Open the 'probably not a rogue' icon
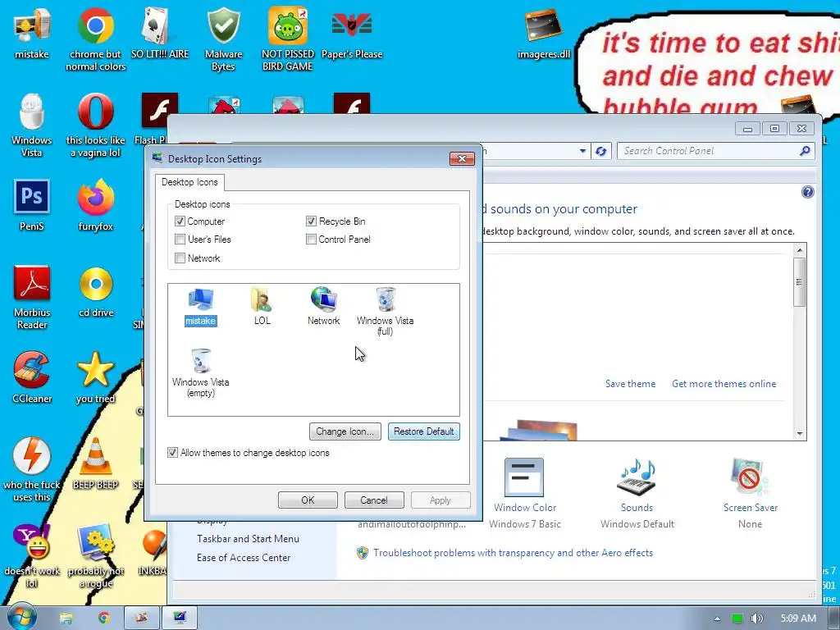The height and width of the screenshot is (630, 840). [x=96, y=555]
